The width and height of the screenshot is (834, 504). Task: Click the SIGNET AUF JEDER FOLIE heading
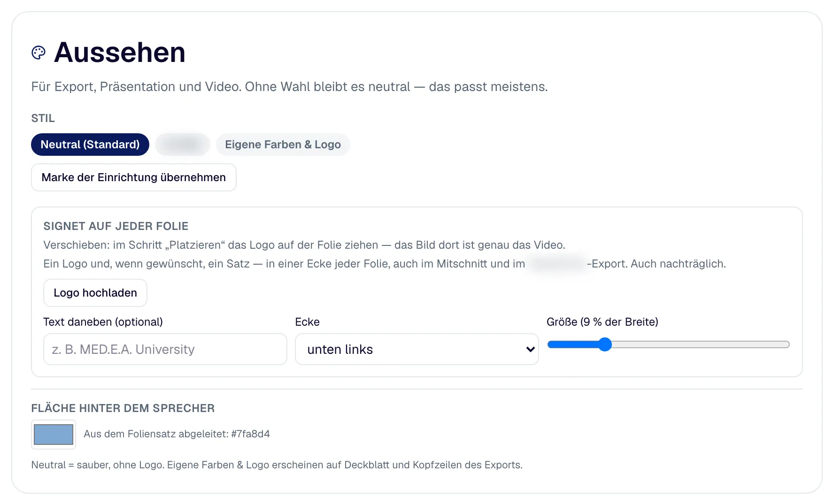[x=116, y=226]
